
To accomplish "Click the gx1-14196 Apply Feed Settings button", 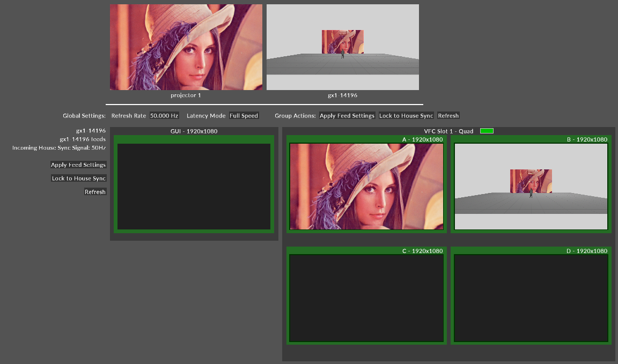I will (78, 165).
